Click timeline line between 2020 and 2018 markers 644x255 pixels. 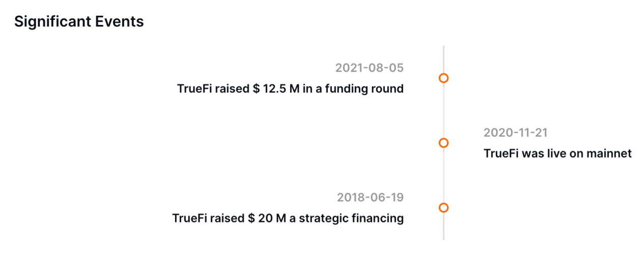[443, 175]
